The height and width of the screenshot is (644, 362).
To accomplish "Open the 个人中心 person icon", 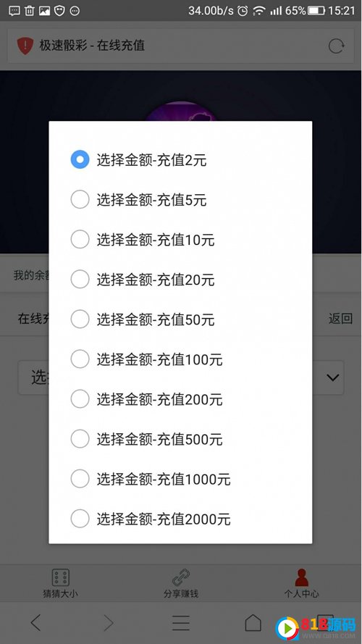I will tap(302, 577).
